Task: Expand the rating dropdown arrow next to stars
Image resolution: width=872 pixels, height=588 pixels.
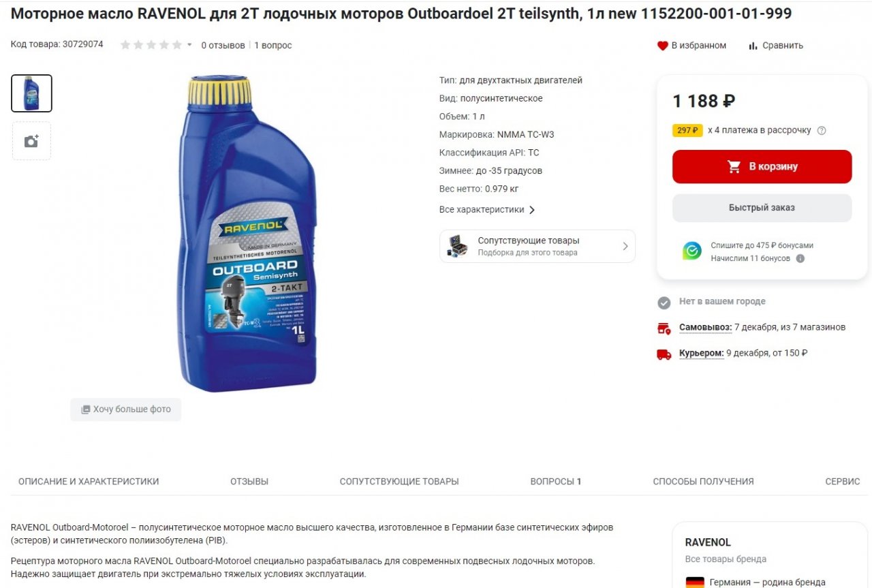Action: point(189,45)
